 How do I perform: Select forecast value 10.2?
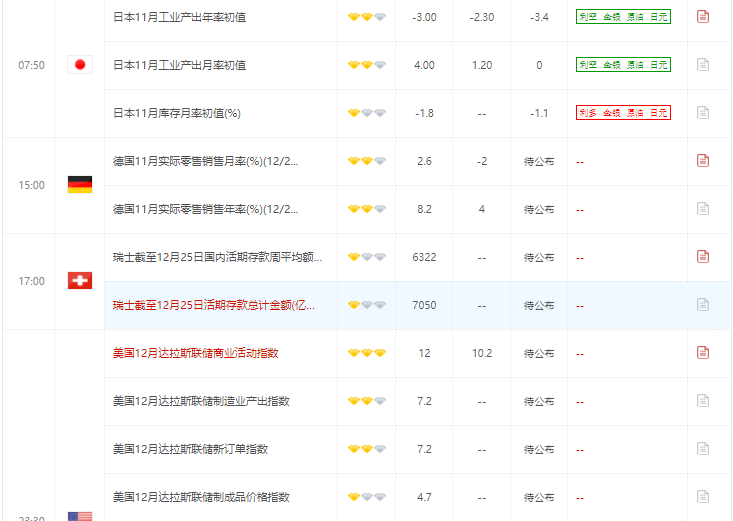click(481, 353)
